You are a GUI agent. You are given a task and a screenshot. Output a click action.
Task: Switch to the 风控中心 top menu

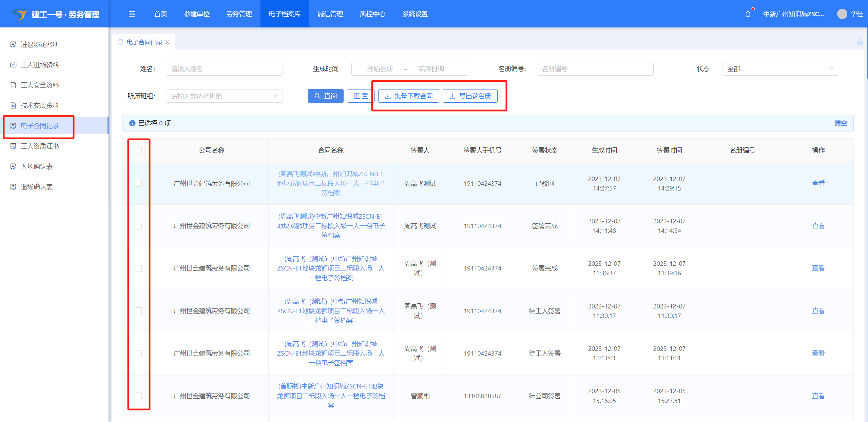(372, 14)
